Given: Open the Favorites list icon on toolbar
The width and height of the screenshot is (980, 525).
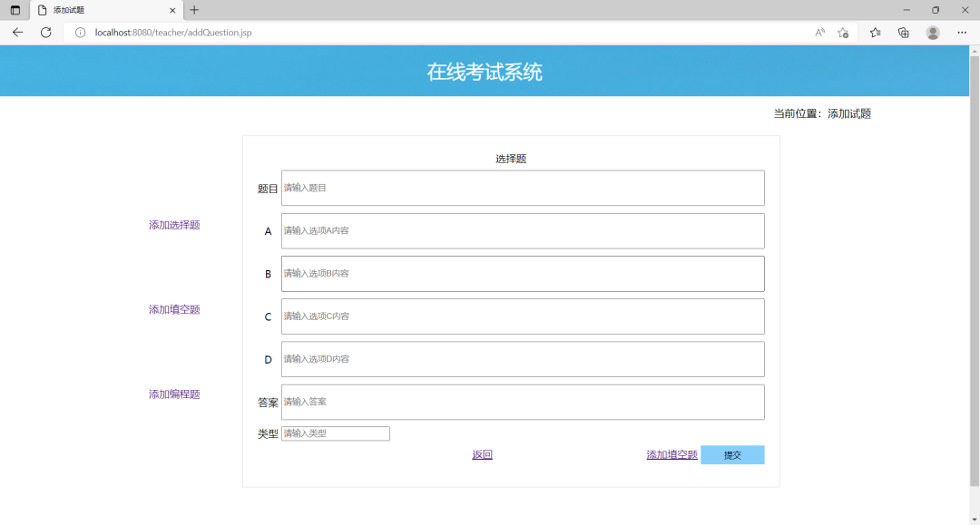Looking at the screenshot, I should point(874,32).
